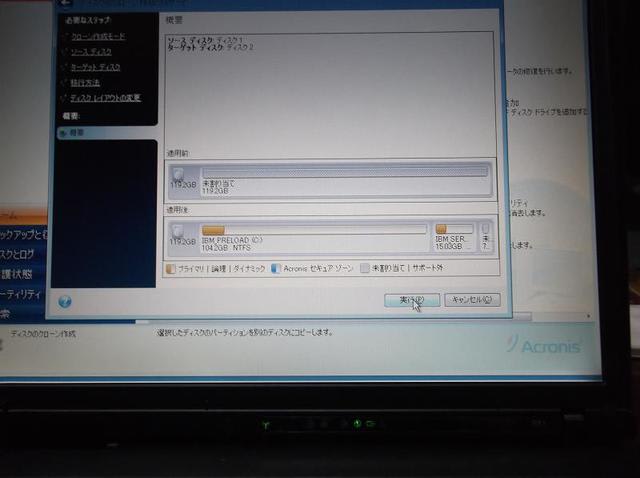
Task: Go to the ソース ディスク step
Action: click(91, 51)
